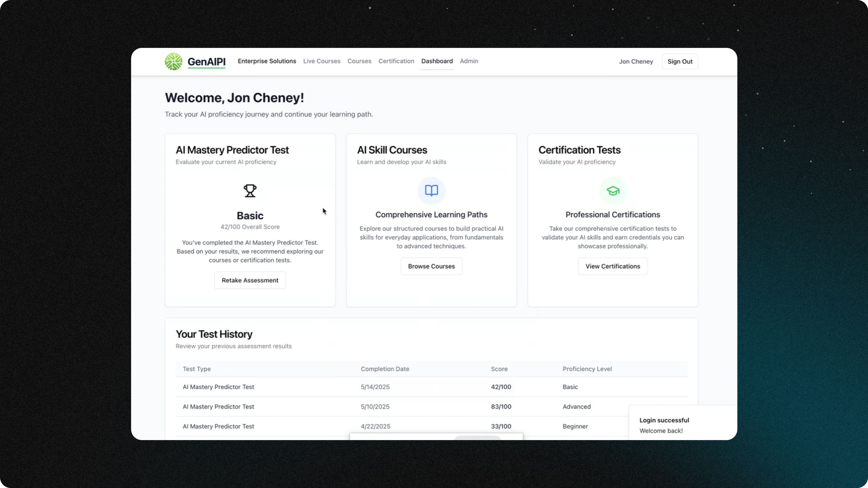Click the GenAIPI green logo icon
The image size is (868, 488).
(173, 61)
